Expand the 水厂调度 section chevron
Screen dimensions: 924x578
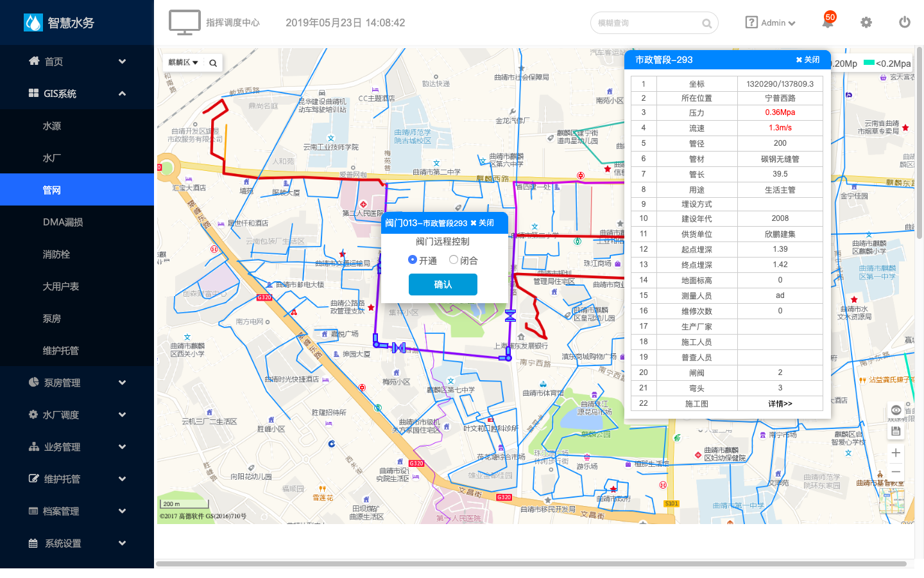pyautogui.click(x=122, y=415)
